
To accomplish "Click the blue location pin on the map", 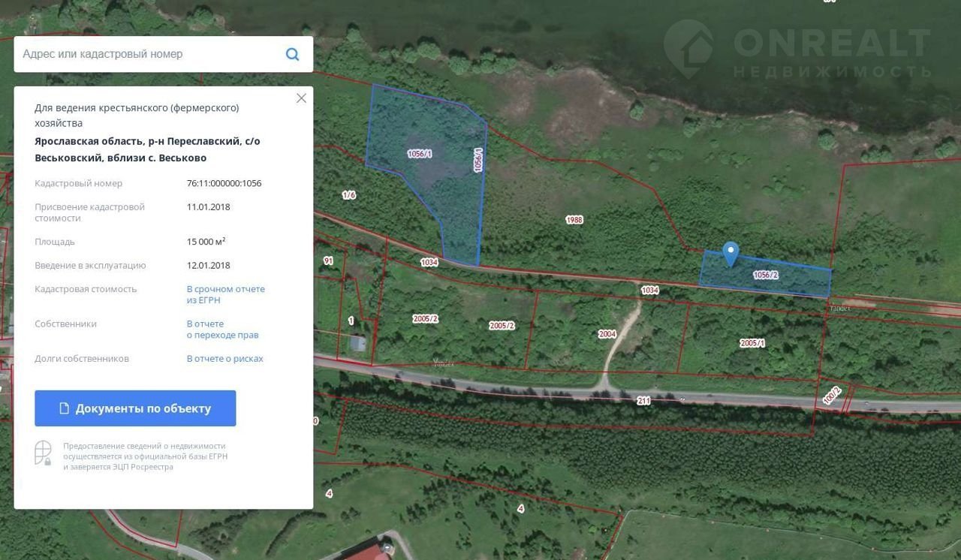I will pos(730,254).
